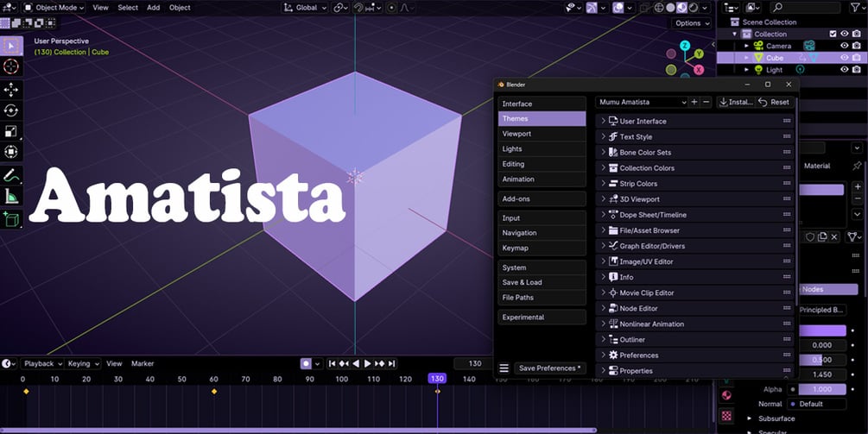
Task: Toggle Camera visibility eye in outliner
Action: (844, 46)
